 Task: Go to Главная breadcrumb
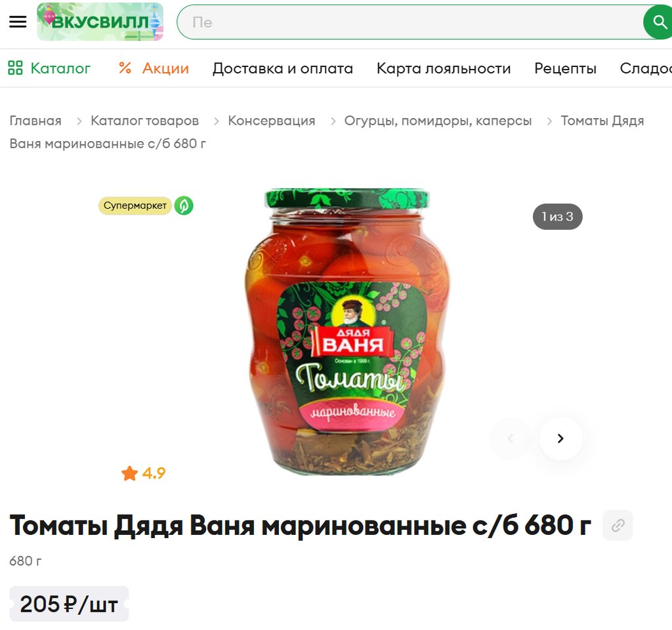[x=35, y=121]
